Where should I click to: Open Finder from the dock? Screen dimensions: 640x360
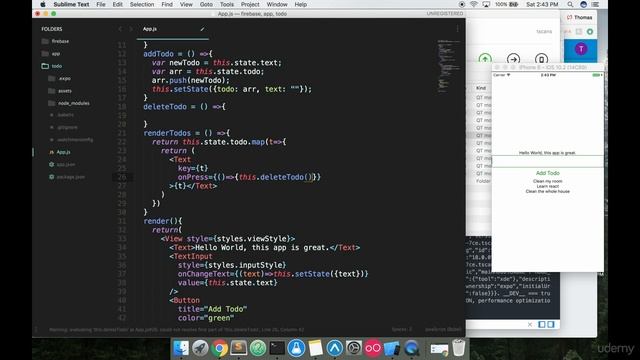pos(181,348)
